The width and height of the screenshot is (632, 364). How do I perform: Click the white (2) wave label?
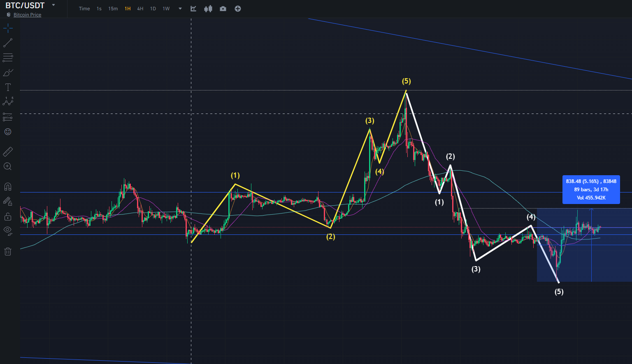pyautogui.click(x=451, y=156)
